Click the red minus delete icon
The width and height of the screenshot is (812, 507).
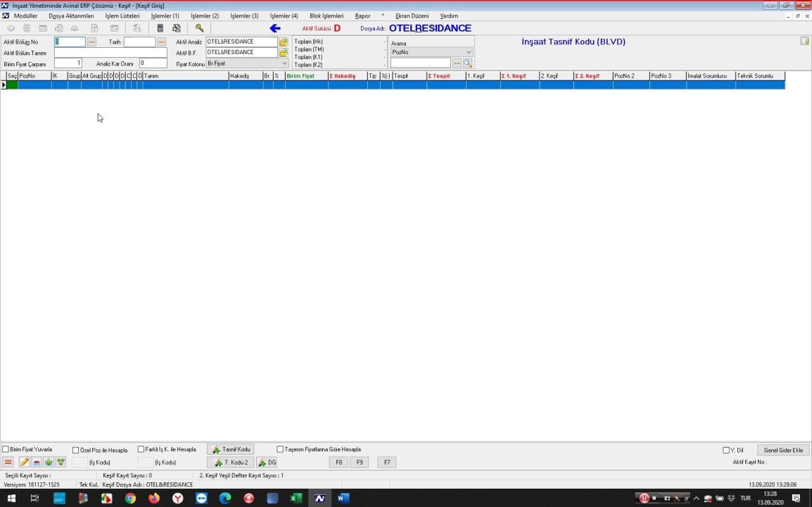(37, 463)
